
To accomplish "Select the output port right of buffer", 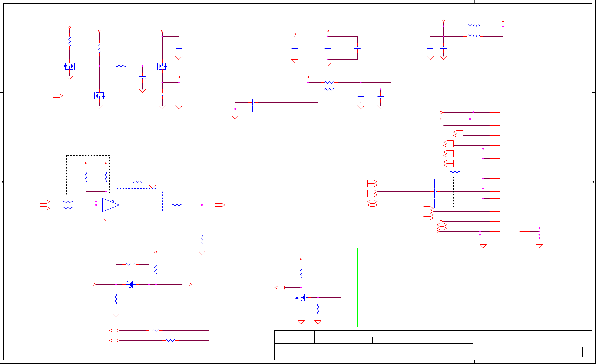I will pyautogui.click(x=220, y=205).
